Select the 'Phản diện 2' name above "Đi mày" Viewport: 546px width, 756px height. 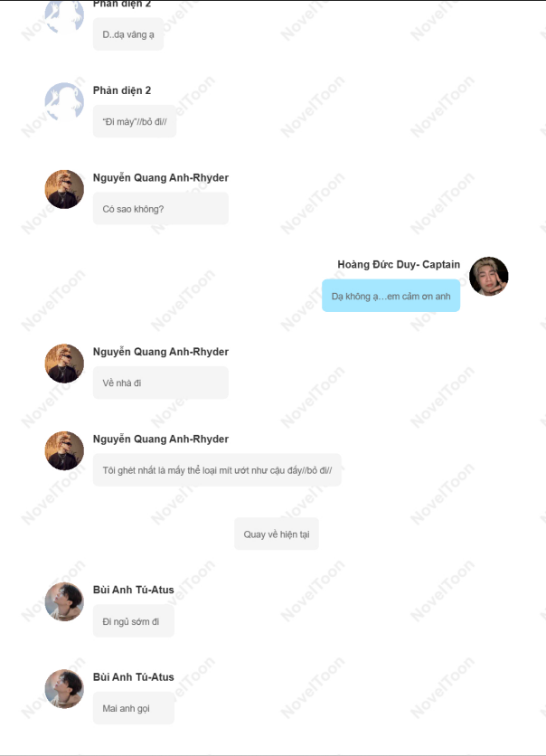(x=122, y=90)
